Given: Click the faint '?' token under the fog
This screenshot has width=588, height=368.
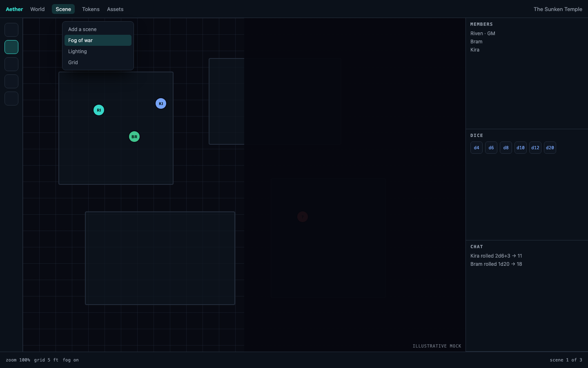Looking at the screenshot, I should click(x=303, y=217).
